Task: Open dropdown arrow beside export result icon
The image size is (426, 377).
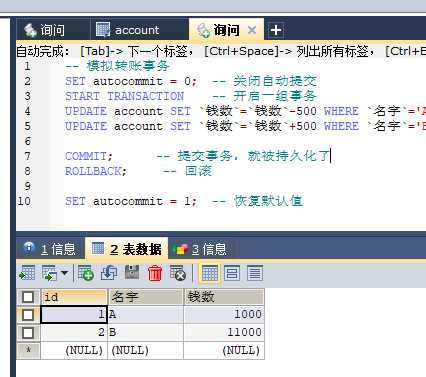Action: [65, 273]
